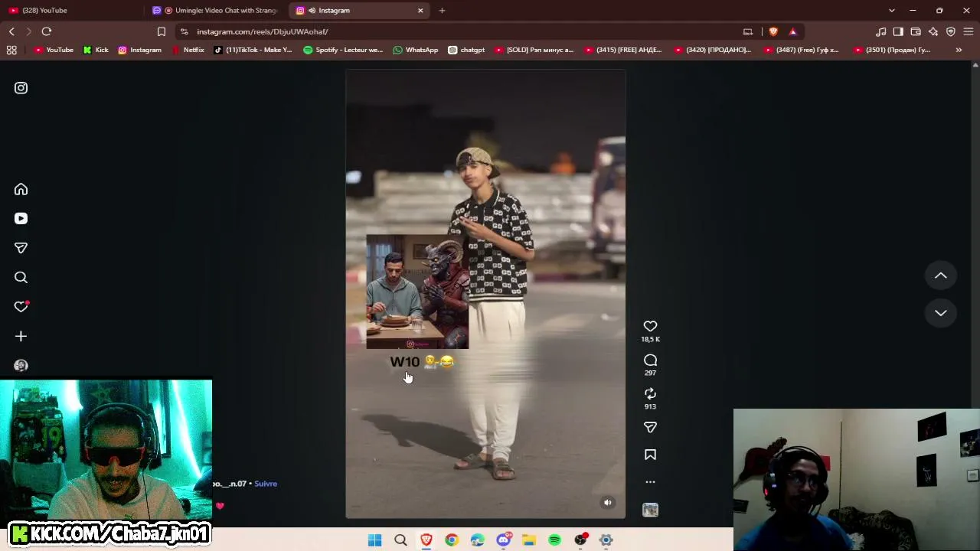Screen dimensions: 980x551
Task: Like the reel with the heart icon
Action: tap(650, 326)
